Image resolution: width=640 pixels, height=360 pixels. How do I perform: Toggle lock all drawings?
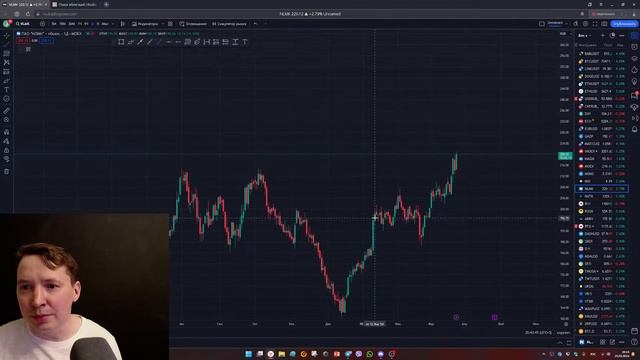(x=7, y=150)
